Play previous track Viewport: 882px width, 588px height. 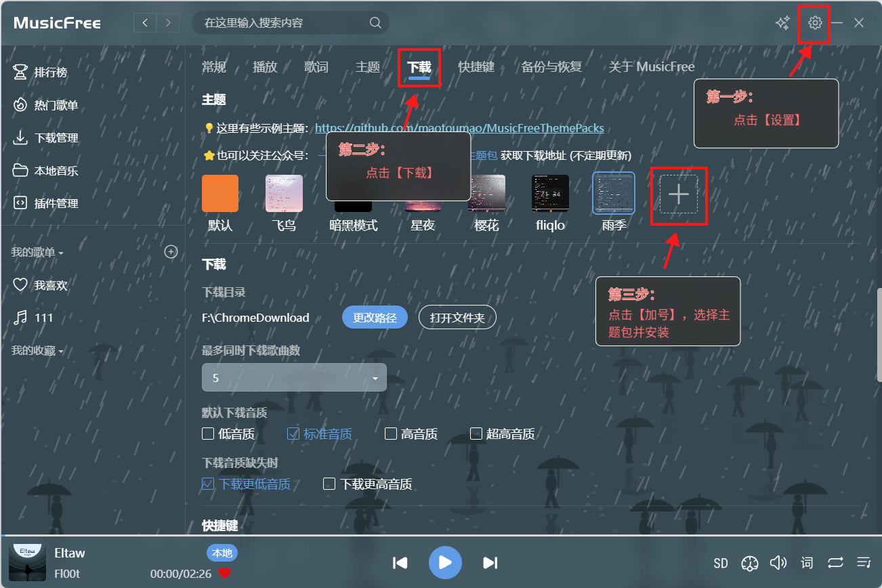click(x=400, y=562)
